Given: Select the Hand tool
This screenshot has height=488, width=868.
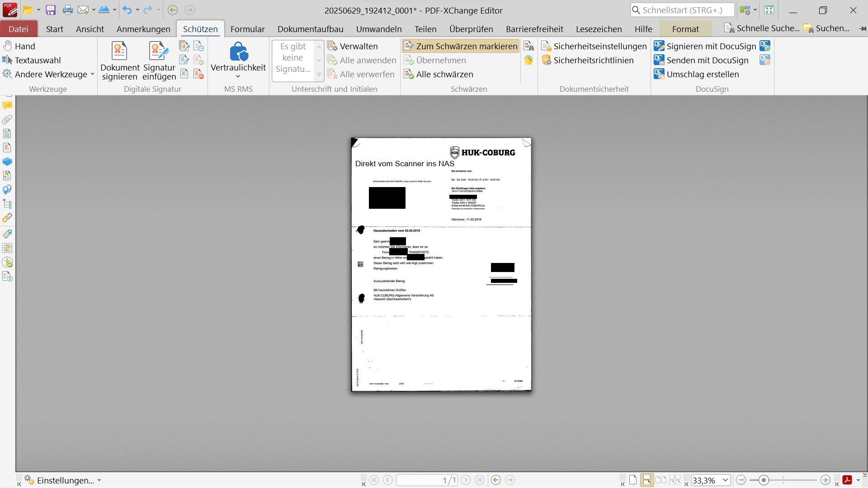Looking at the screenshot, I should 19,46.
